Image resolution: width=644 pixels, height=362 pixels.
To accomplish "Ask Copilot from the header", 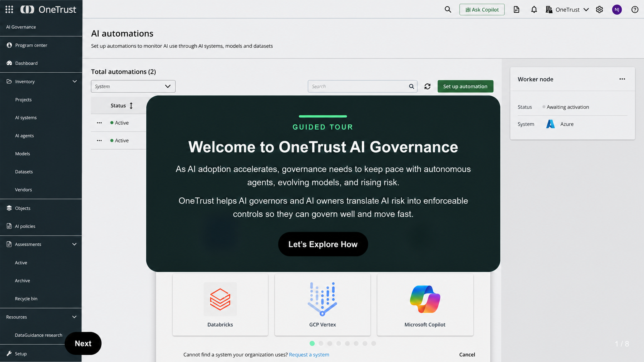I will pos(482,10).
